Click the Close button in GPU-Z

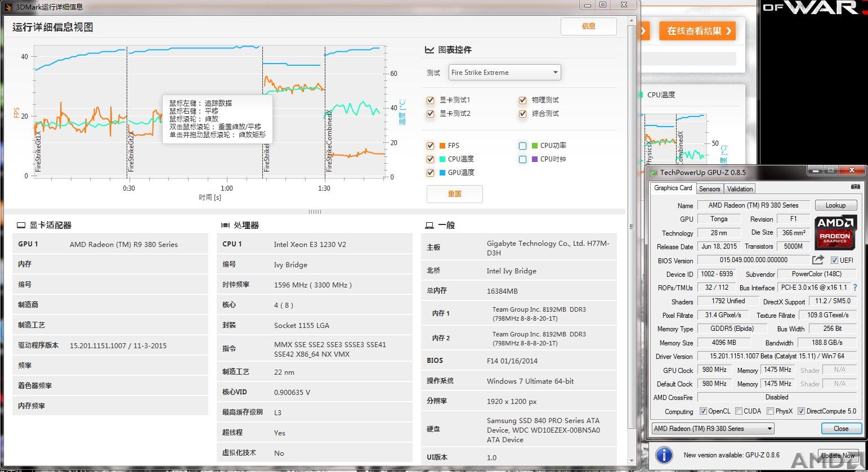[x=841, y=429]
